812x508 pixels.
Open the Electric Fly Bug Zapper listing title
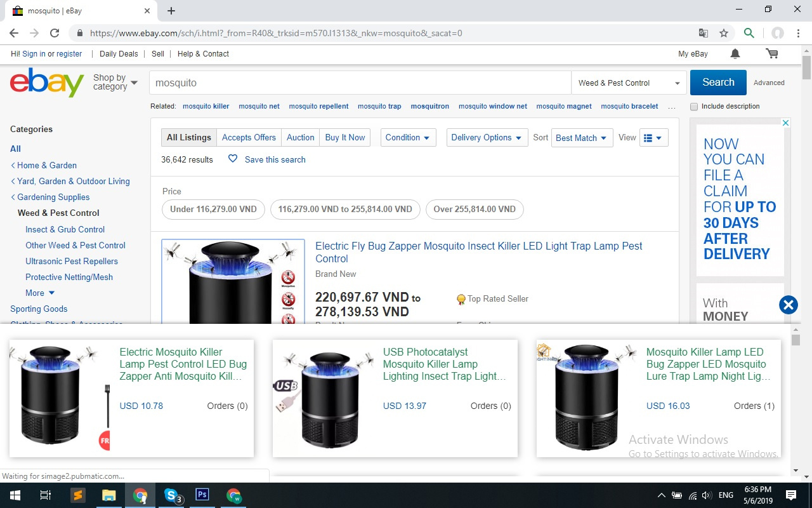(479, 252)
